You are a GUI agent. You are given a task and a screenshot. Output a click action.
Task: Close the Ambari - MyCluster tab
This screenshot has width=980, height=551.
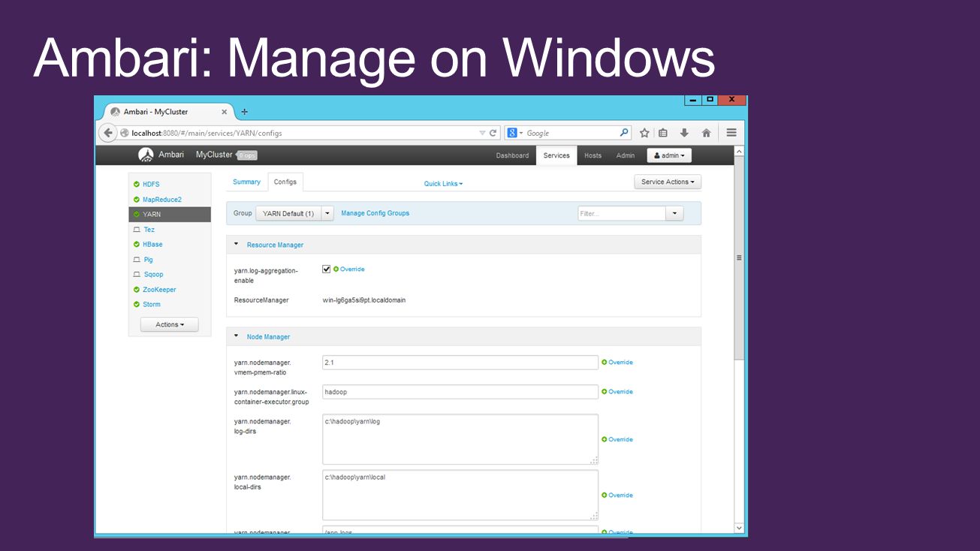(224, 112)
